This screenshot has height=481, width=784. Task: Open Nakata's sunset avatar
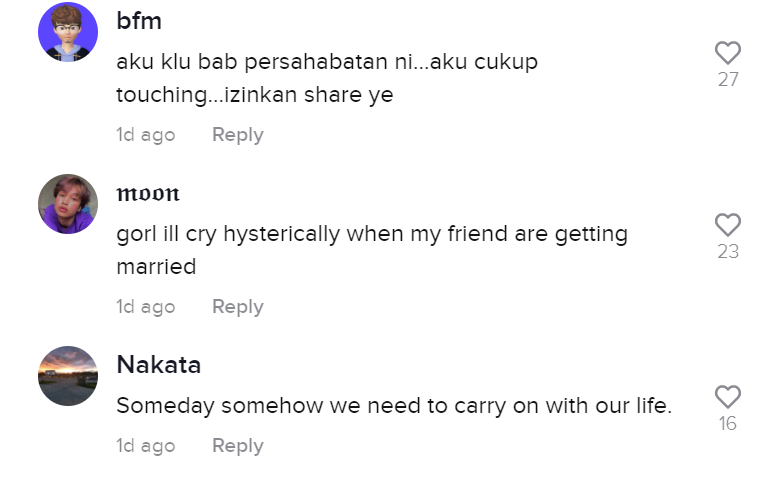pyautogui.click(x=68, y=376)
